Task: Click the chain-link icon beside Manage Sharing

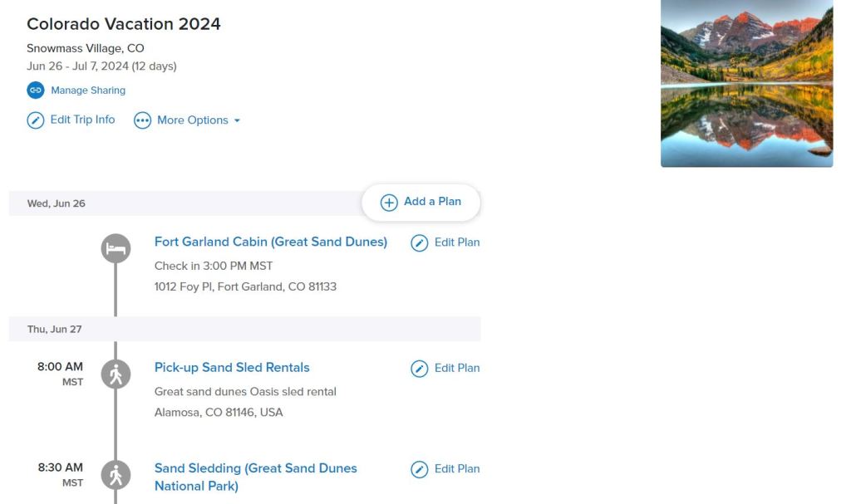Action: (x=35, y=90)
